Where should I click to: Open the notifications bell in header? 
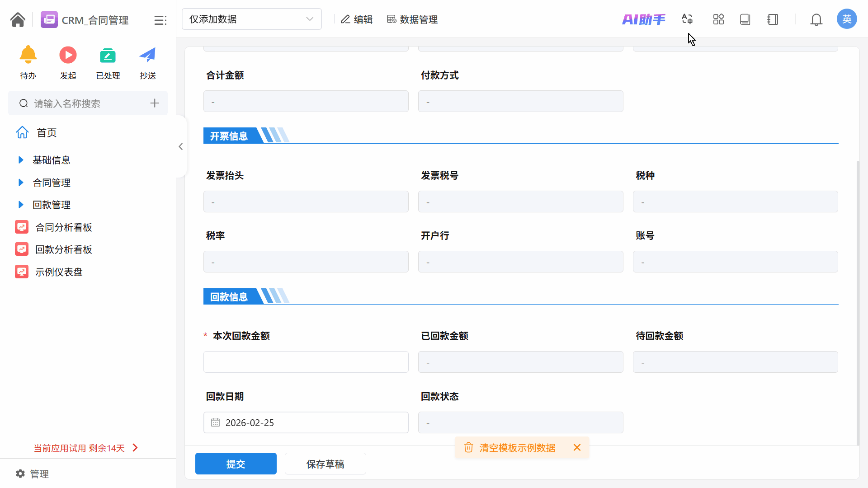tap(816, 19)
